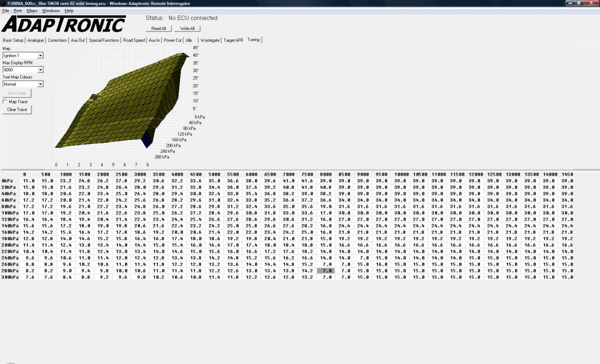
Task: Go to the Aux Out tab
Action: (x=78, y=40)
